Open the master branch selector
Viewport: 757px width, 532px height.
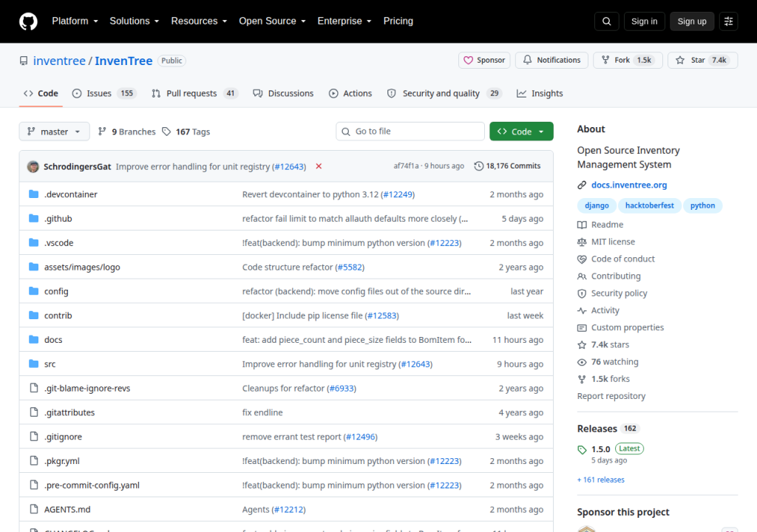pos(54,132)
